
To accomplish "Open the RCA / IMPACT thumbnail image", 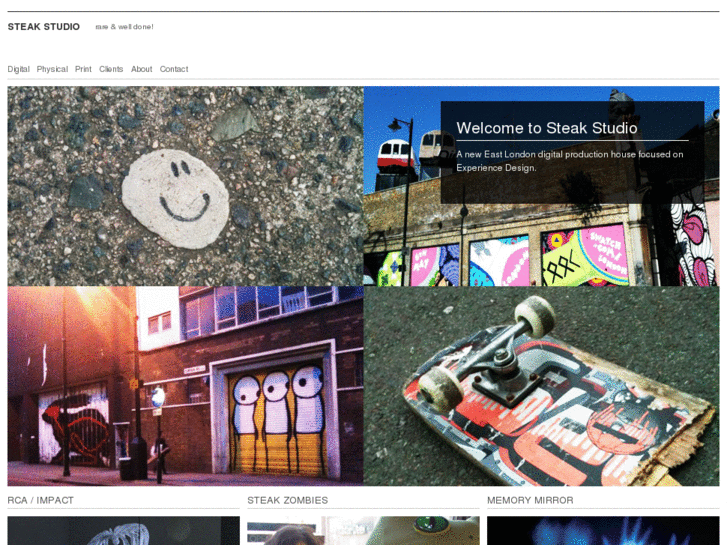I will [x=123, y=531].
